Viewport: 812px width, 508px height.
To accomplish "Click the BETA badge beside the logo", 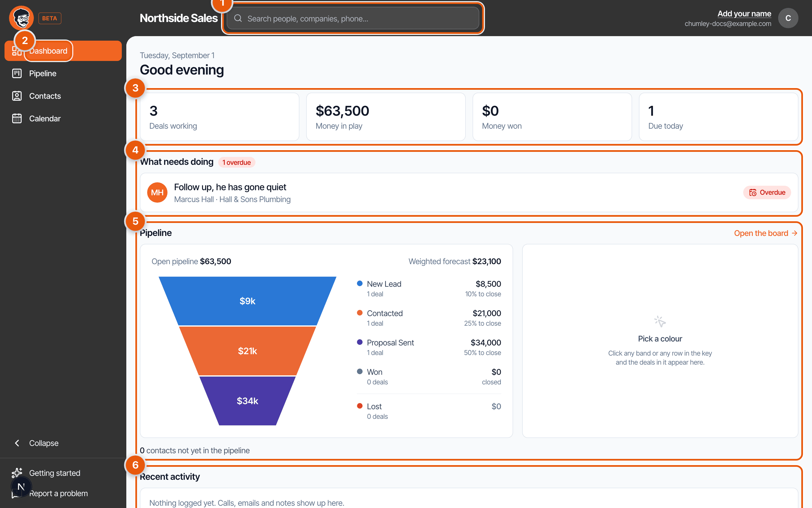I will coord(50,18).
